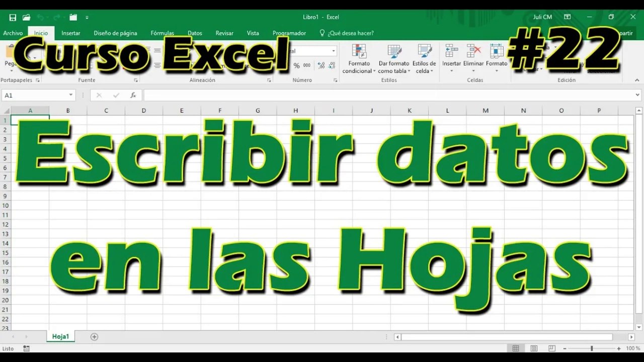Open the Datos ribbon tab
The width and height of the screenshot is (644, 362).
pyautogui.click(x=195, y=33)
